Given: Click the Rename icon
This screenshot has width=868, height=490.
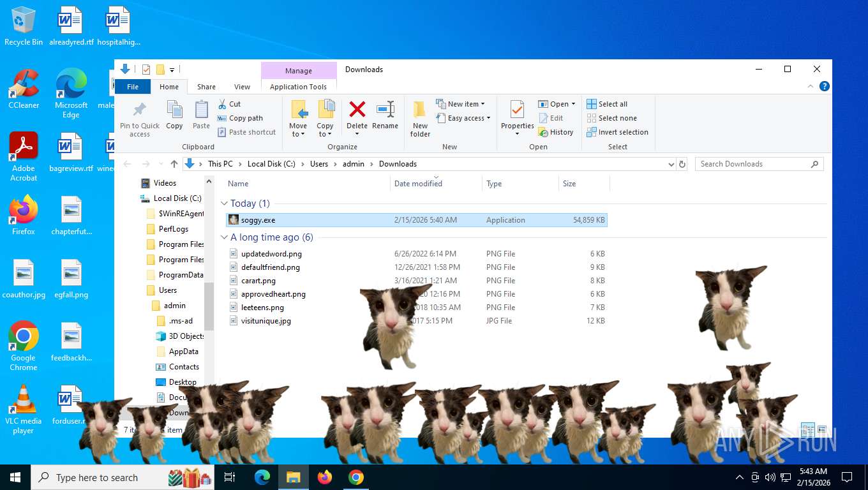Looking at the screenshot, I should 385,115.
